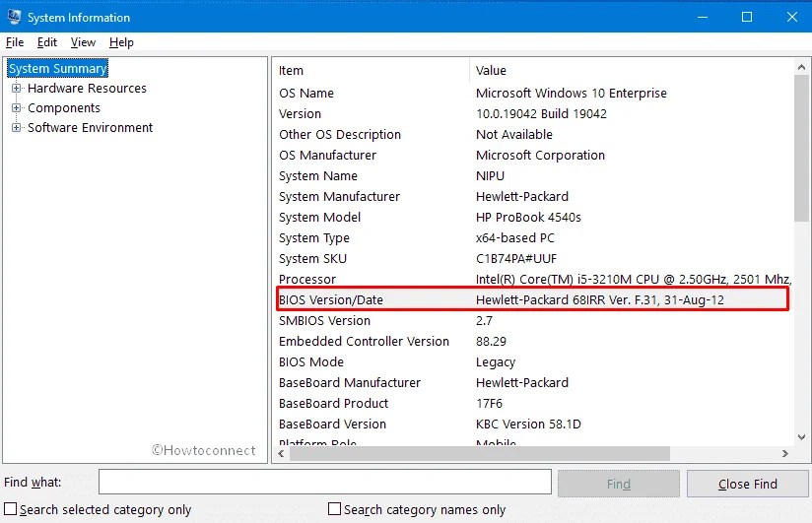Select the BIOS Version/Date row
The width and height of the screenshot is (812, 523).
pos(533,299)
